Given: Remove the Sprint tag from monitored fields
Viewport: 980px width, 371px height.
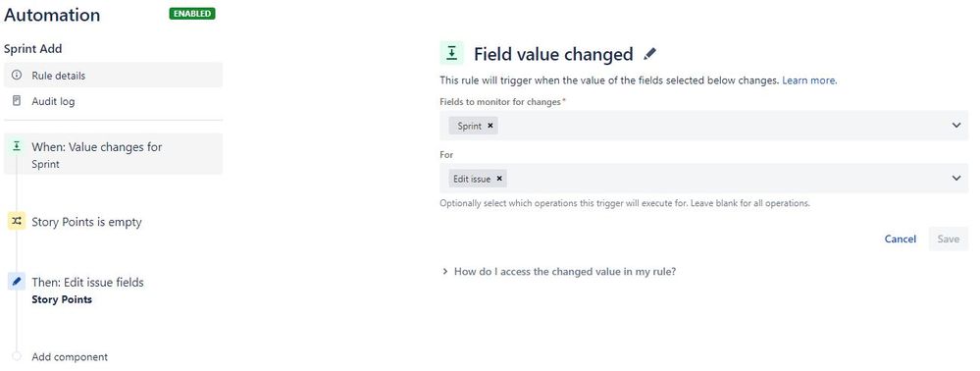Looking at the screenshot, I should [x=490, y=126].
